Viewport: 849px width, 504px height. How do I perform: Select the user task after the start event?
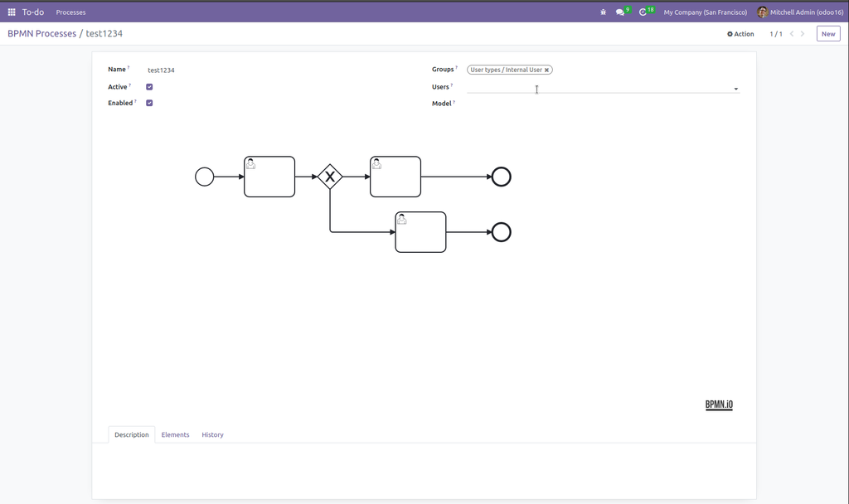269,177
